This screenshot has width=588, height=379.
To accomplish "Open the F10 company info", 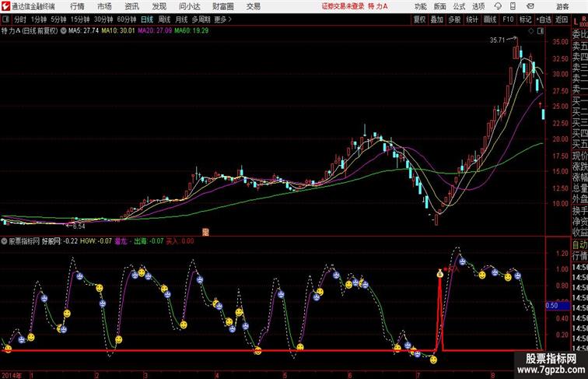I will tap(508, 19).
